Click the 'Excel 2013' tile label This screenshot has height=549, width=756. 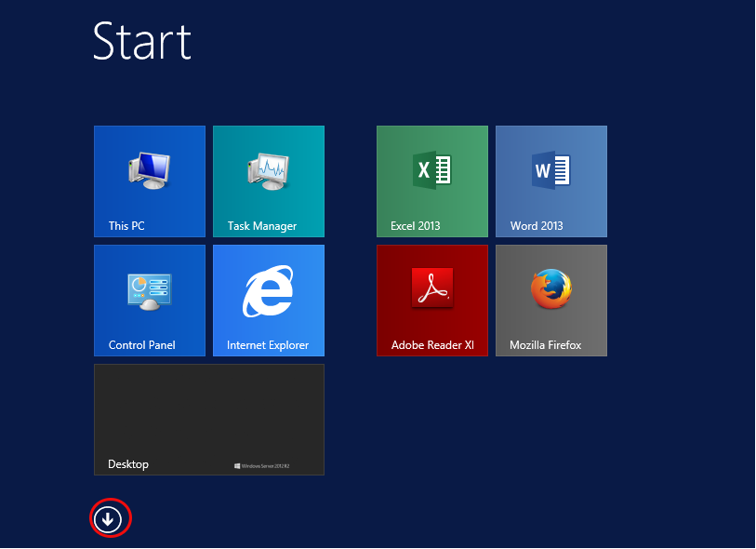(416, 226)
